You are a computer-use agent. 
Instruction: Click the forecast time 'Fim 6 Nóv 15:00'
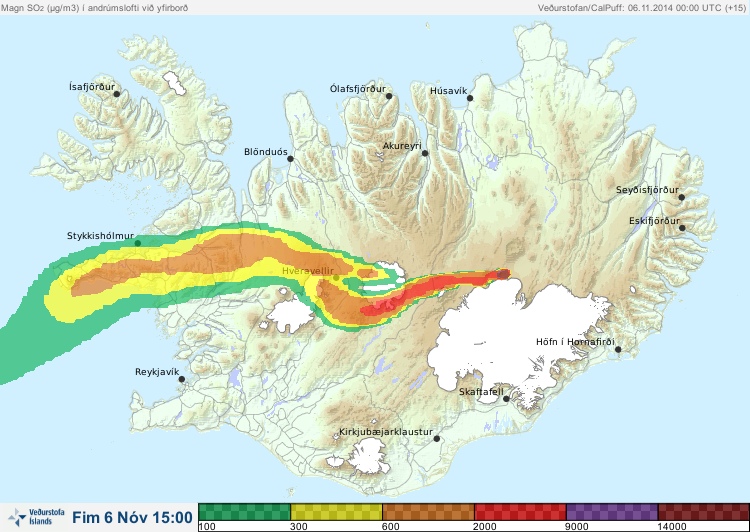[x=132, y=517]
